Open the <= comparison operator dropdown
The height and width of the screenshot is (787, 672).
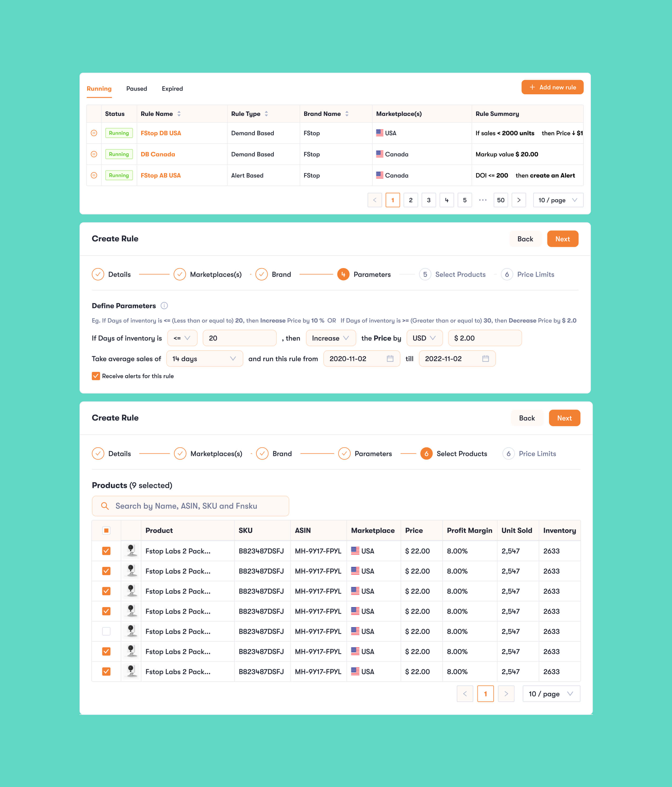182,338
